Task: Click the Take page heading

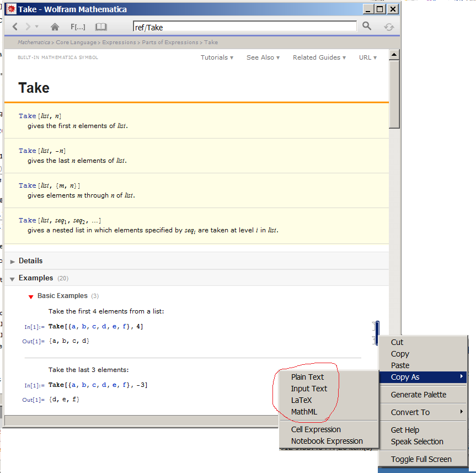Action: 34,88
